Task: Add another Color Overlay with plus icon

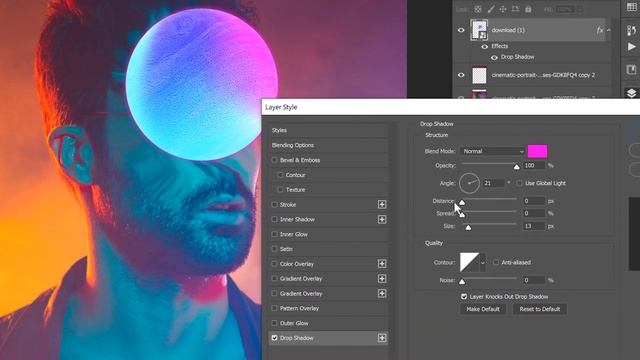Action: tap(382, 264)
